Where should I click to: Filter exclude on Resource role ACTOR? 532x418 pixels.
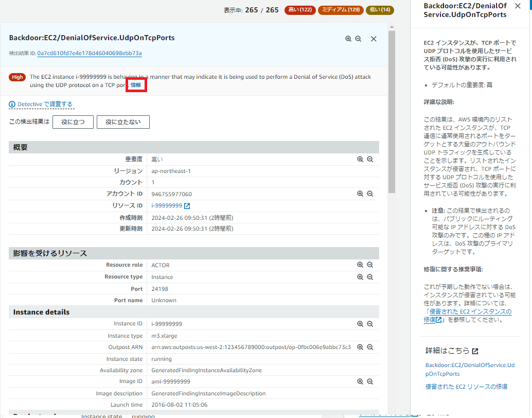tap(370, 265)
